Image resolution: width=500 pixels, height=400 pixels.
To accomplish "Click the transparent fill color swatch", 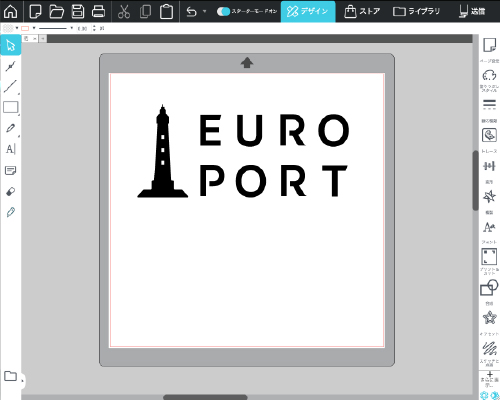I will pos(8,29).
